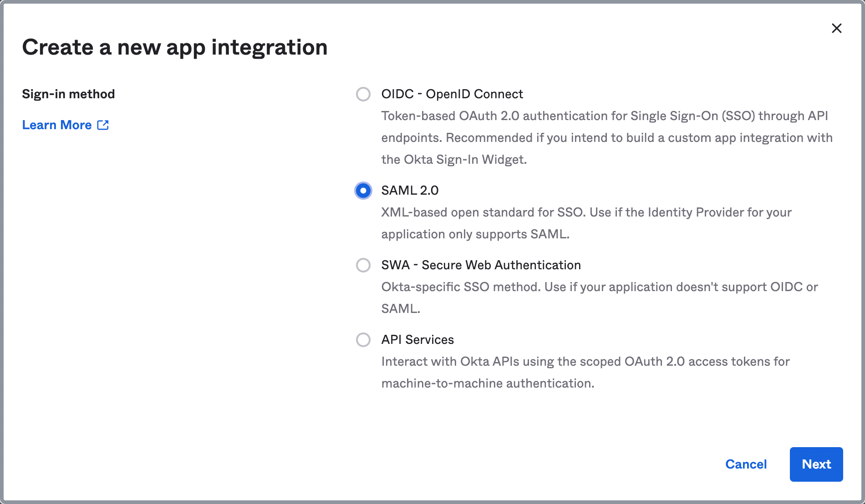The image size is (865, 504).
Task: Select SAML 2.0 as the sign-in method
Action: (363, 191)
